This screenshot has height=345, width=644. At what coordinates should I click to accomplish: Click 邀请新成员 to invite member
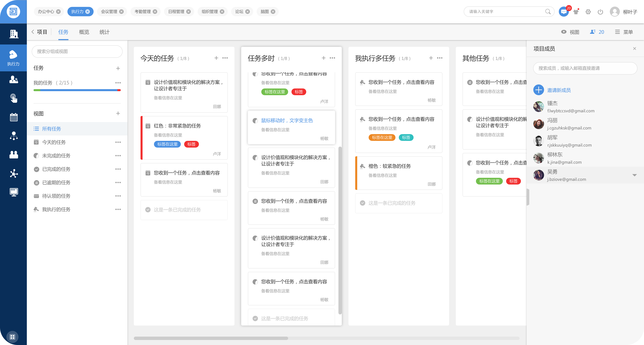click(x=552, y=90)
